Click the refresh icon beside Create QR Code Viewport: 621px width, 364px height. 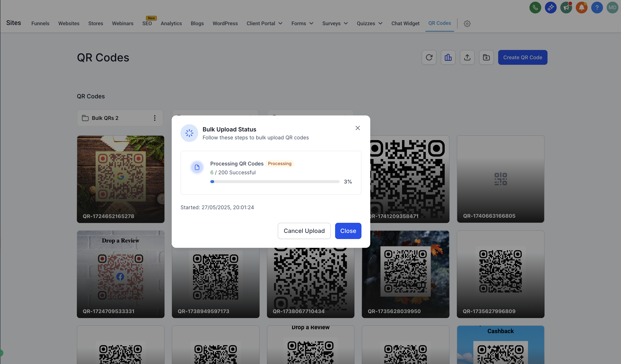point(429,57)
